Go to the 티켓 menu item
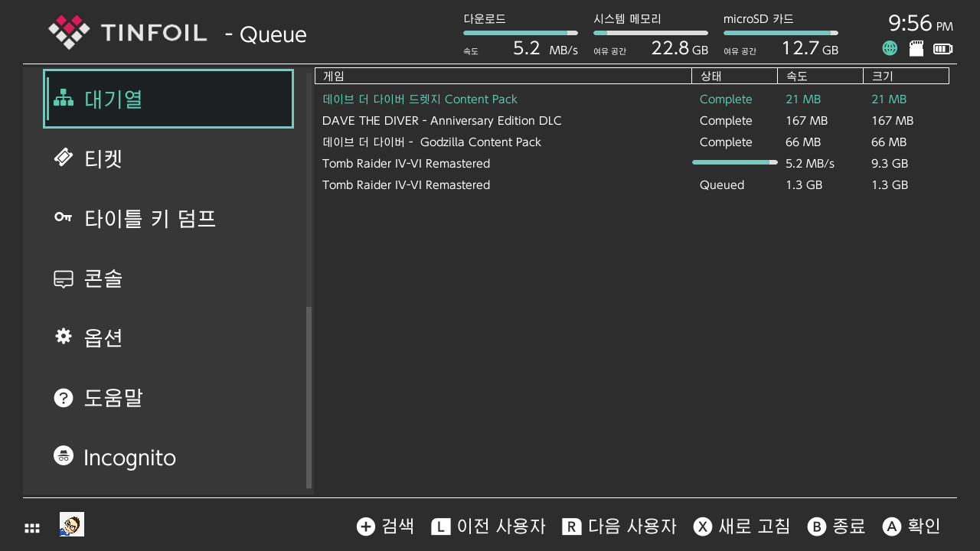Viewport: 980px width, 551px height. click(168, 158)
